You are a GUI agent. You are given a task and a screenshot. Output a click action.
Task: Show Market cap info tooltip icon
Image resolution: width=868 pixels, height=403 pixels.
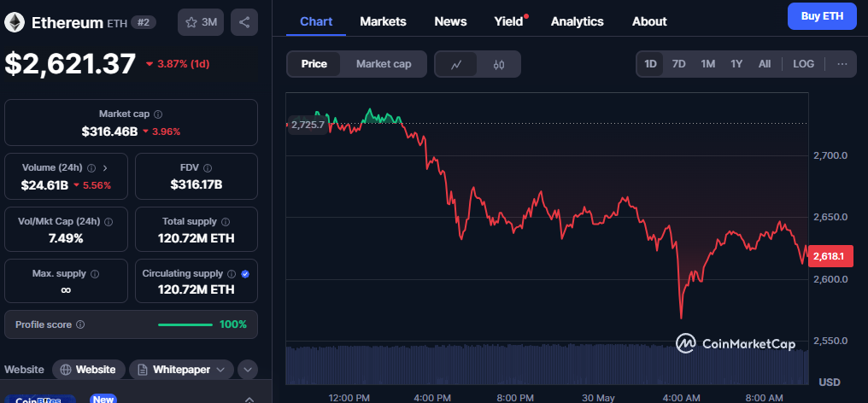coord(158,114)
